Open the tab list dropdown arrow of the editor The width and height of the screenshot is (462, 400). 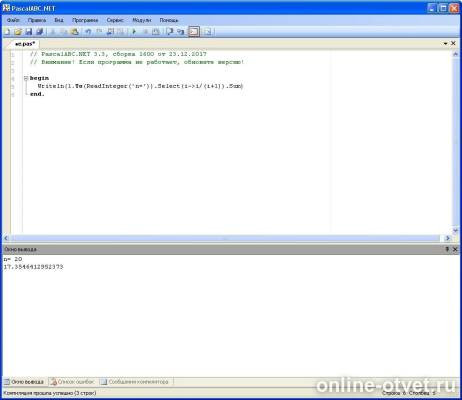tap(446, 43)
